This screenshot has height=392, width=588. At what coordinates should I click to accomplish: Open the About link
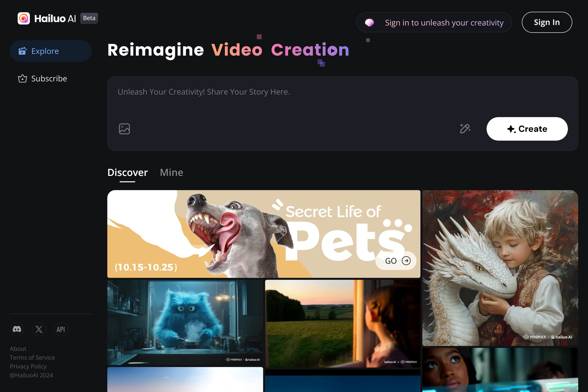pyautogui.click(x=18, y=348)
